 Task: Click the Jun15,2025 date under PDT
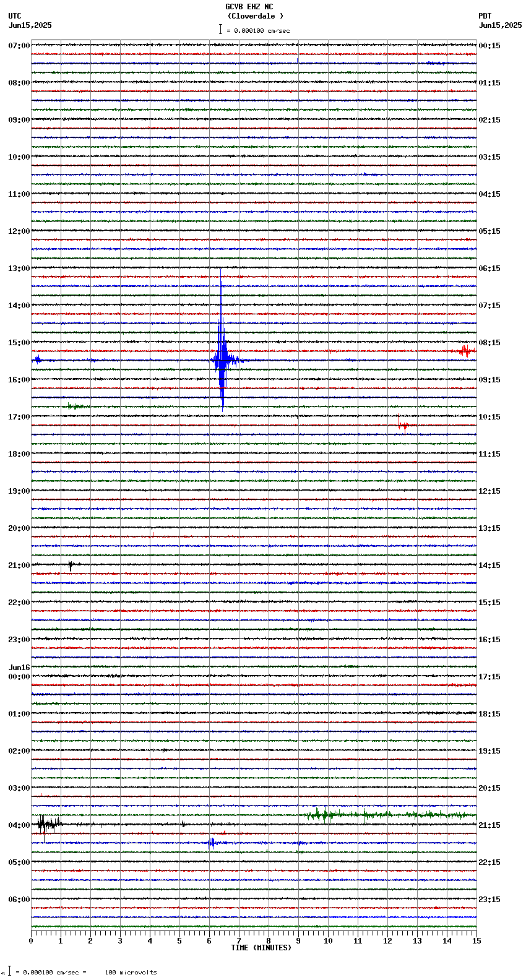(x=500, y=25)
